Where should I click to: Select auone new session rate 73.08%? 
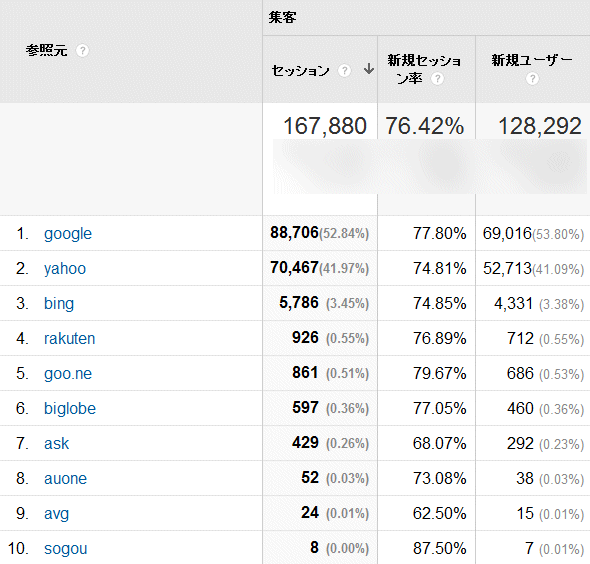coord(439,478)
